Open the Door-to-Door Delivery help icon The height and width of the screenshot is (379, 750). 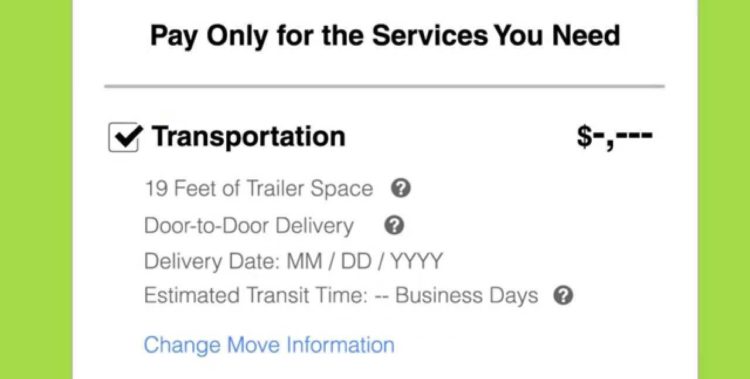click(394, 225)
